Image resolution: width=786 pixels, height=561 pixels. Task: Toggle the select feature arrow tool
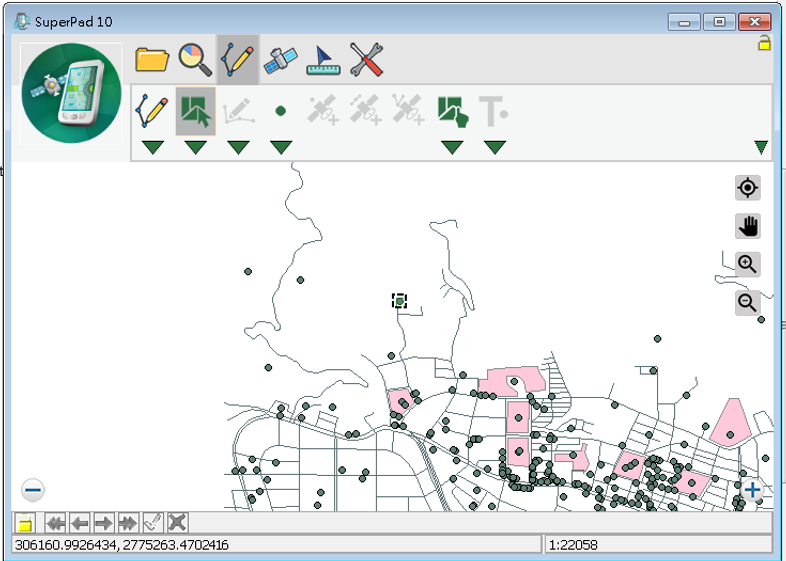pos(195,111)
